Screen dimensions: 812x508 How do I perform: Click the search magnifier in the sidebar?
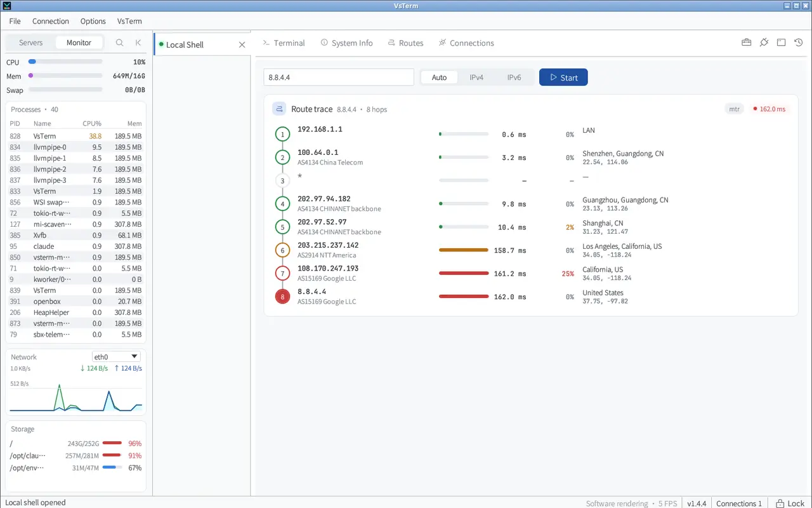click(x=119, y=43)
